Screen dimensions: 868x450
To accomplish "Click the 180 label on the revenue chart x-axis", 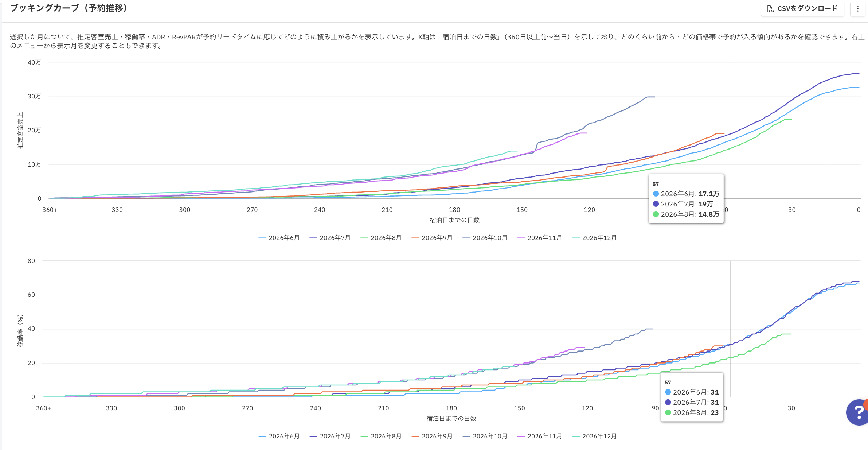I will click(454, 210).
